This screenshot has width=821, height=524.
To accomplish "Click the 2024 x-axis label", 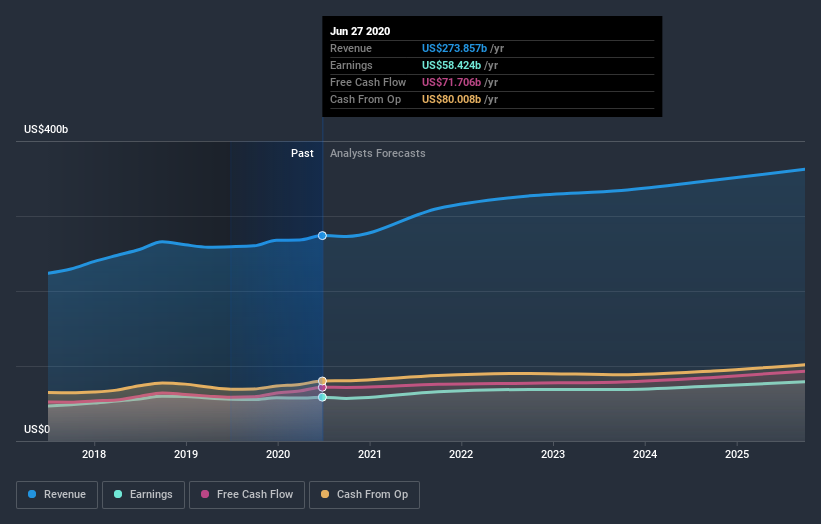I will 645,454.
